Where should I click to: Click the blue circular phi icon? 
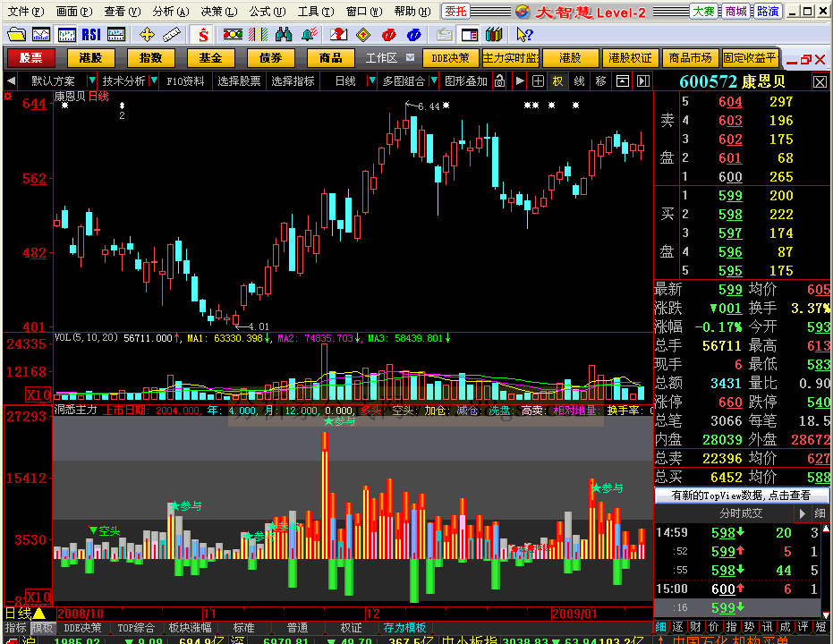click(414, 35)
